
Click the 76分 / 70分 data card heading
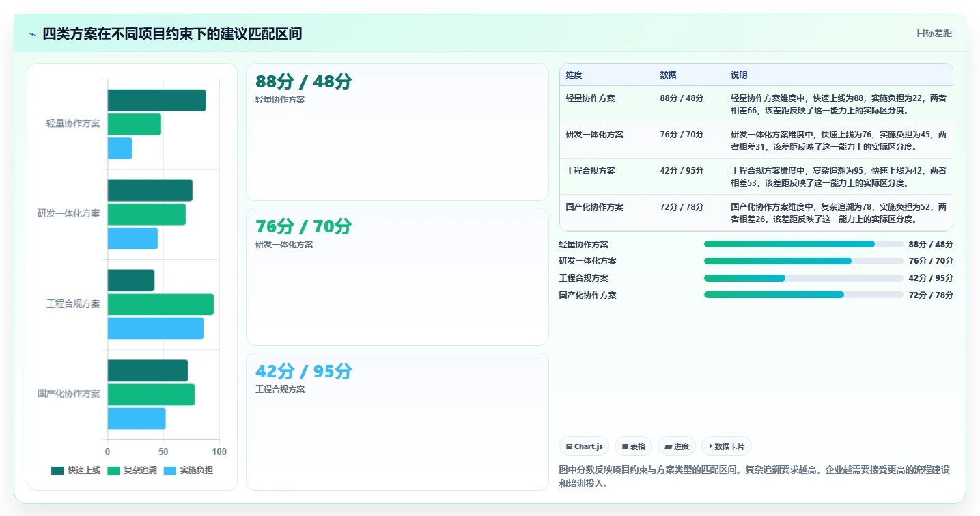click(304, 226)
